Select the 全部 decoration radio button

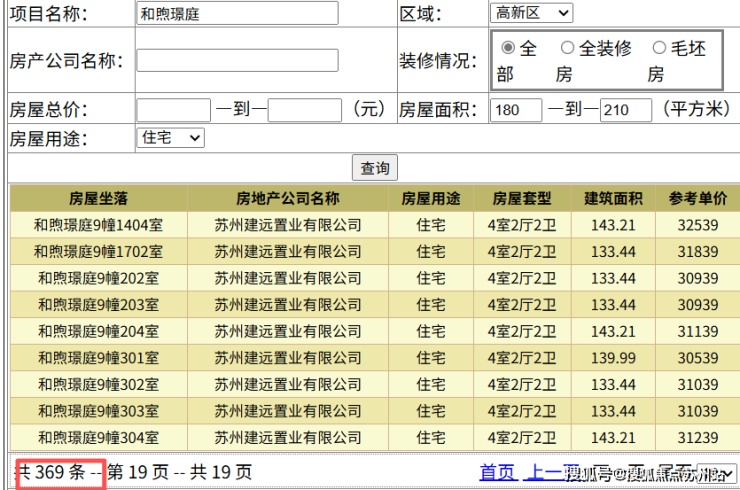coord(508,47)
